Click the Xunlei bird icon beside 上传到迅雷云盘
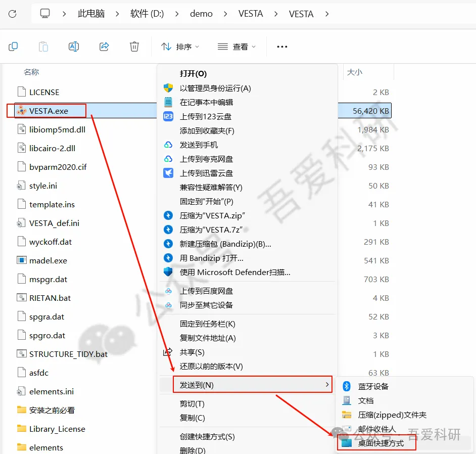This screenshot has height=454, width=476. click(168, 173)
